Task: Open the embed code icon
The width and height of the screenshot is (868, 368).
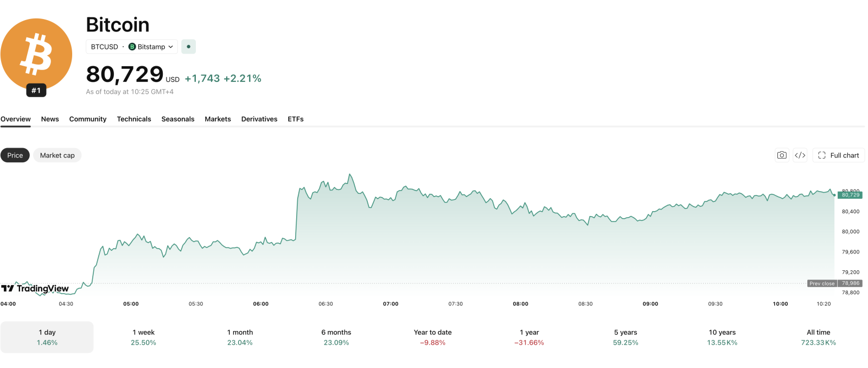Action: pyautogui.click(x=800, y=155)
